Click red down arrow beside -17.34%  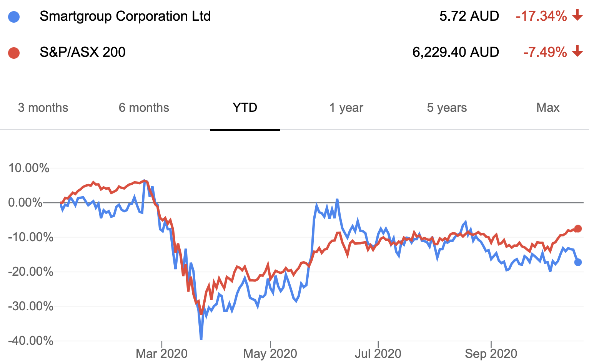click(577, 16)
